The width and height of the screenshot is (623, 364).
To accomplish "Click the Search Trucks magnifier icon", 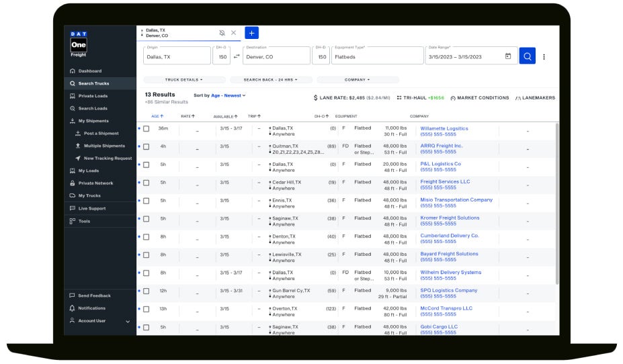I will click(x=73, y=83).
